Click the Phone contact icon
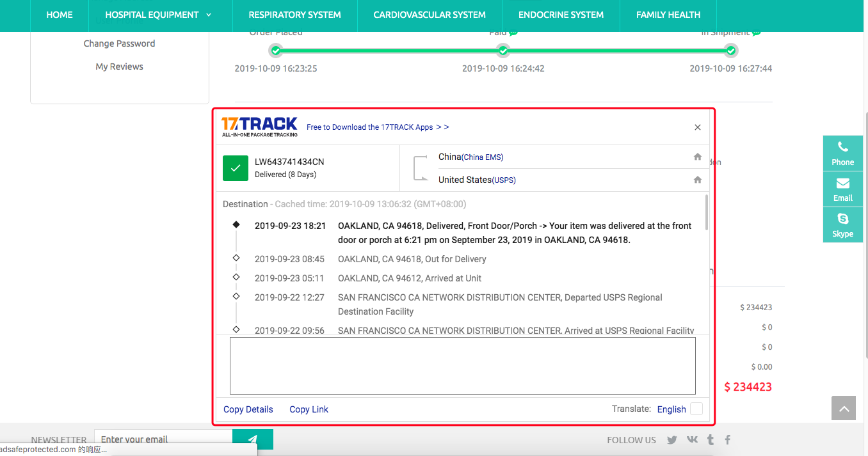 842,153
